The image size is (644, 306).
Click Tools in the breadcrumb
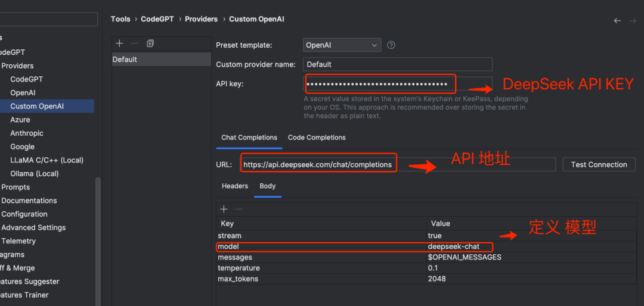click(x=120, y=19)
